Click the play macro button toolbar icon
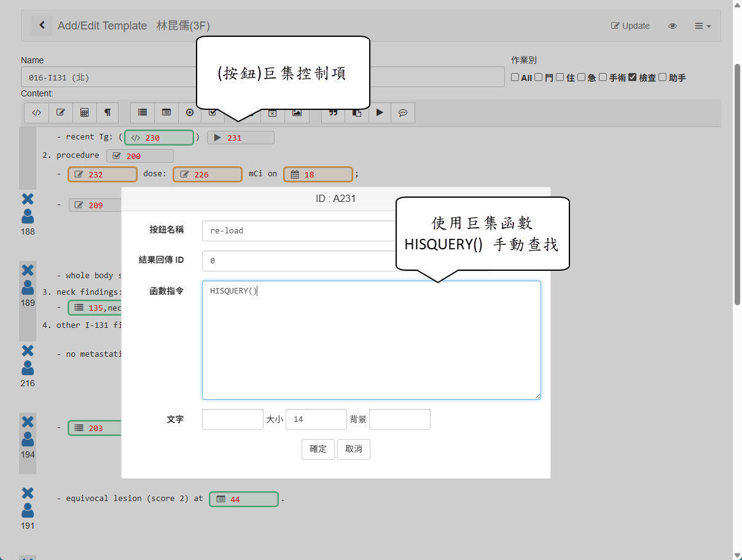This screenshot has height=560, width=742. pos(380,113)
